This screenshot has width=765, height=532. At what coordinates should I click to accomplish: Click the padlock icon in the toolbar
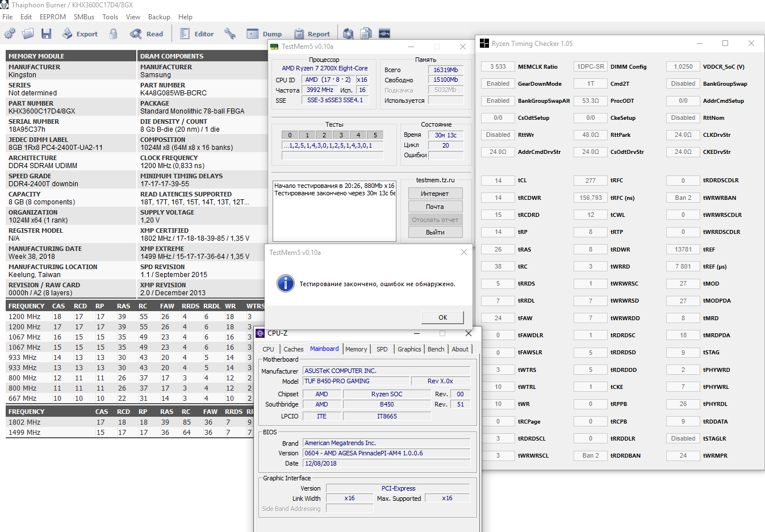click(114, 34)
